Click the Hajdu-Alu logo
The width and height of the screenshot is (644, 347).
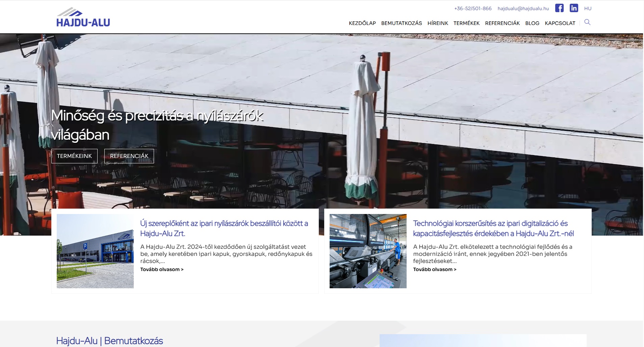pos(83,17)
